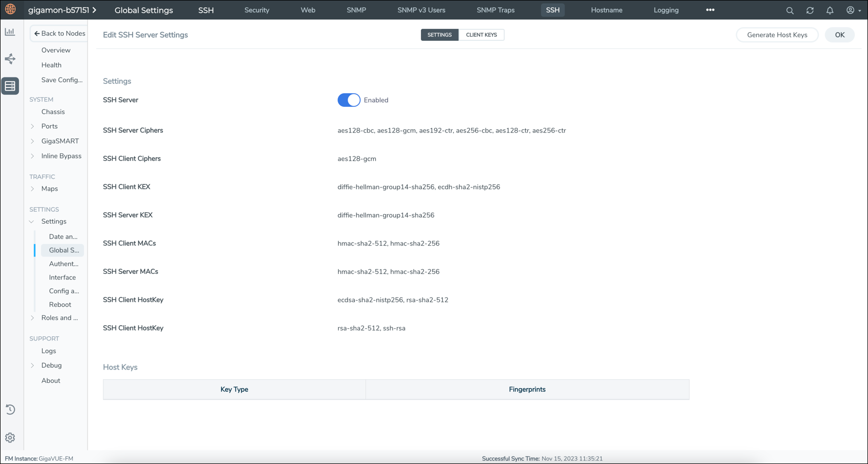The height and width of the screenshot is (464, 868).
Task: Collapse the Settings tree group
Action: 31,222
